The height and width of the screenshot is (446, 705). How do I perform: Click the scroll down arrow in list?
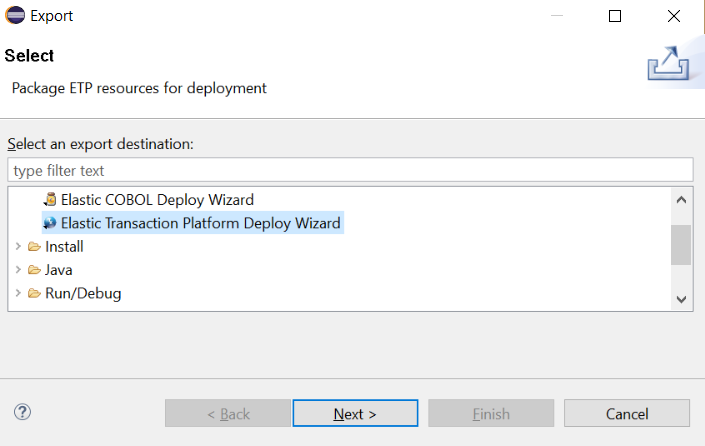[x=681, y=299]
